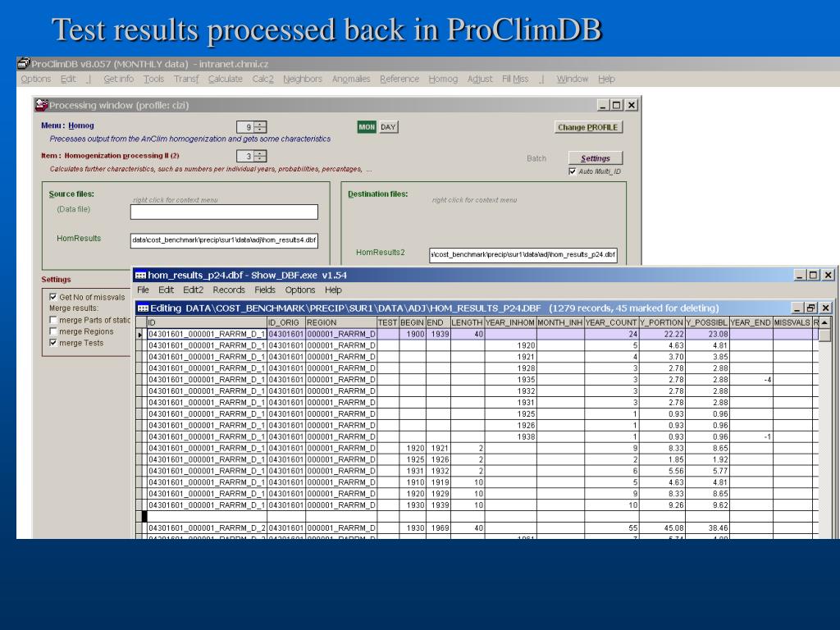840x630 pixels.
Task: Click the Processing window title icon
Action: (x=41, y=105)
